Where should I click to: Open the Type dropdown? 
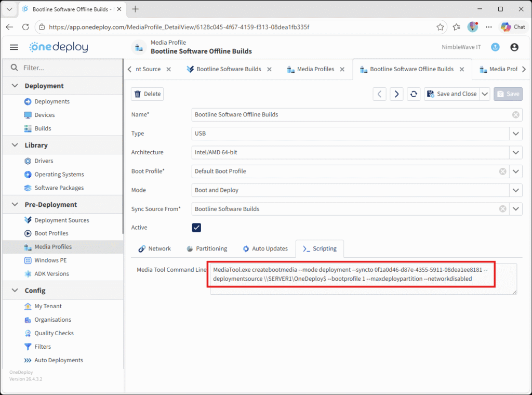point(516,134)
